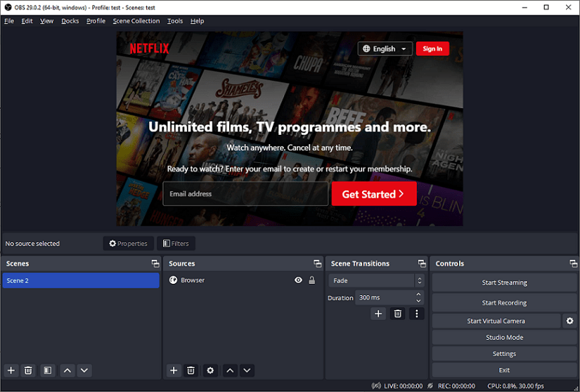580x392 pixels.
Task: Click the REC status icon
Action: (x=430, y=386)
